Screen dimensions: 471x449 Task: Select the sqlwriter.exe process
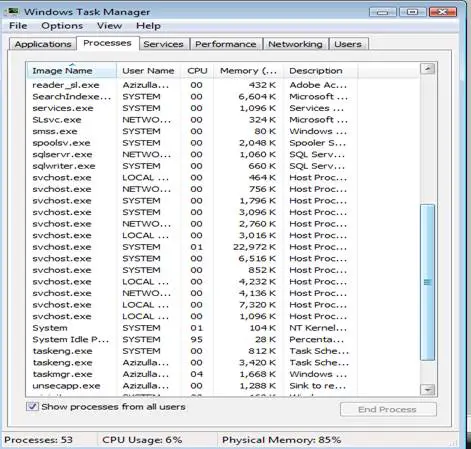tap(191, 166)
